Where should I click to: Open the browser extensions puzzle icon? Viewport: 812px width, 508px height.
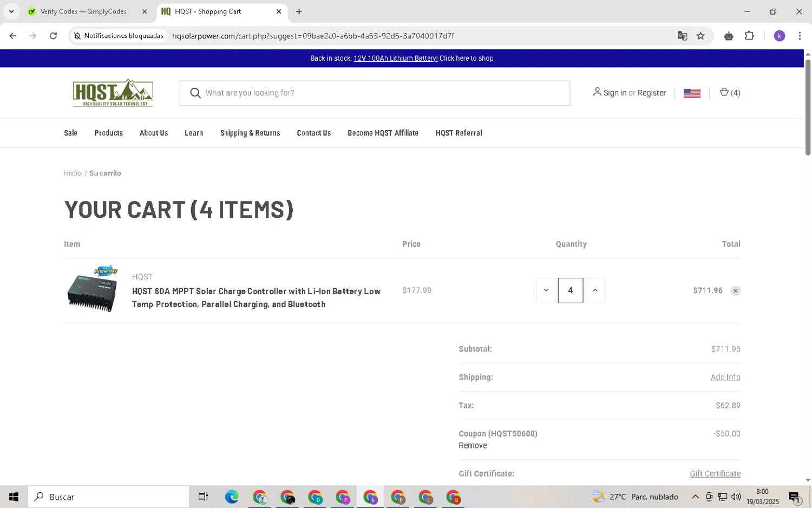point(749,36)
